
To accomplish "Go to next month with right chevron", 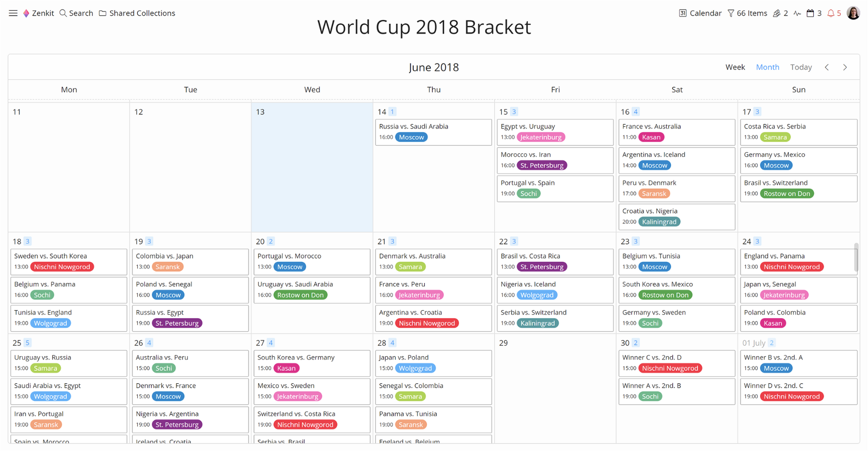I will [845, 67].
